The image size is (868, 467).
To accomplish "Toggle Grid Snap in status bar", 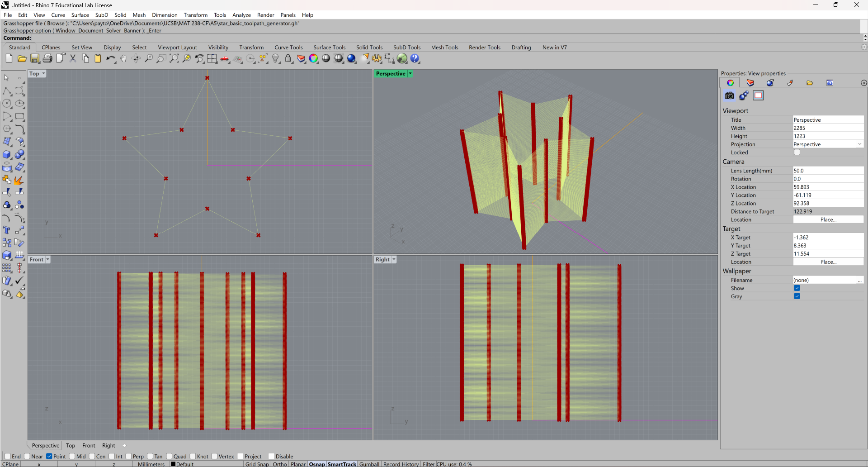I will (257, 464).
